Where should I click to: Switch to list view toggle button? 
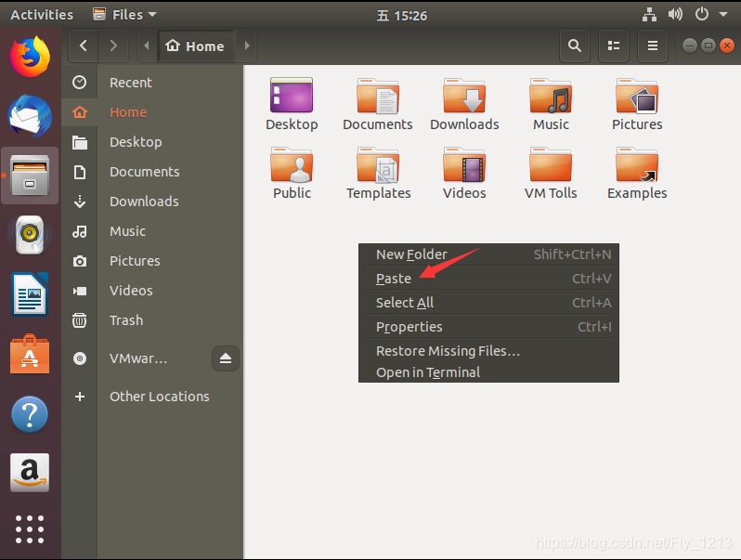coord(614,46)
